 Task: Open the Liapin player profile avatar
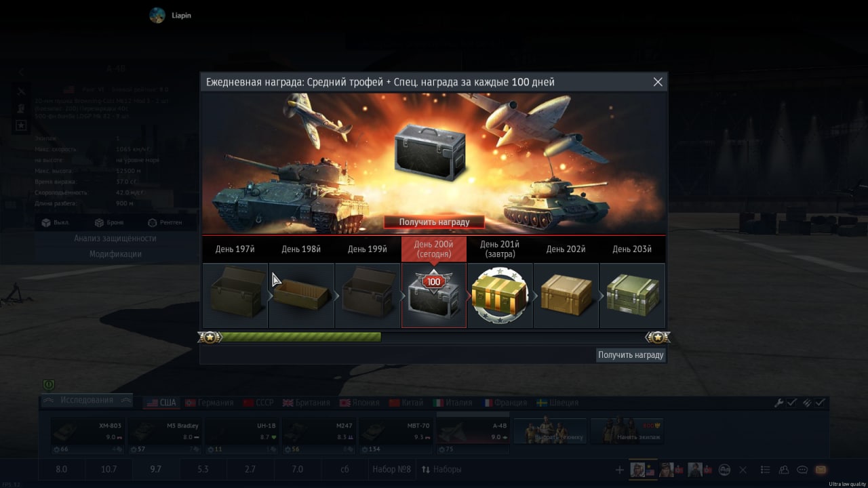tap(157, 16)
